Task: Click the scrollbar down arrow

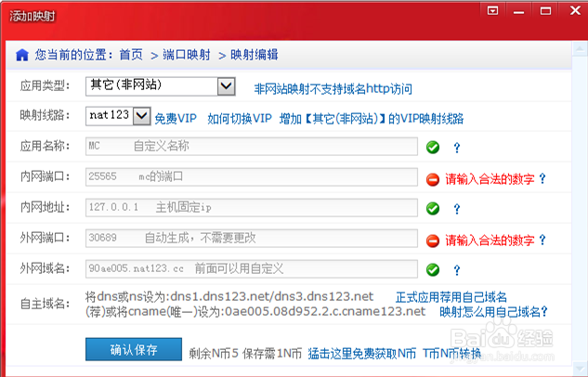Action: coord(580,369)
